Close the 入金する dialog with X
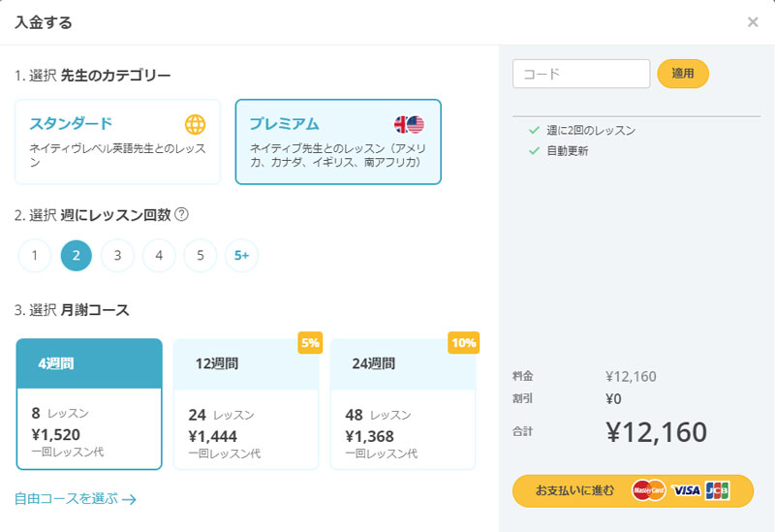Viewport: 775px width, 532px height. pos(753,22)
